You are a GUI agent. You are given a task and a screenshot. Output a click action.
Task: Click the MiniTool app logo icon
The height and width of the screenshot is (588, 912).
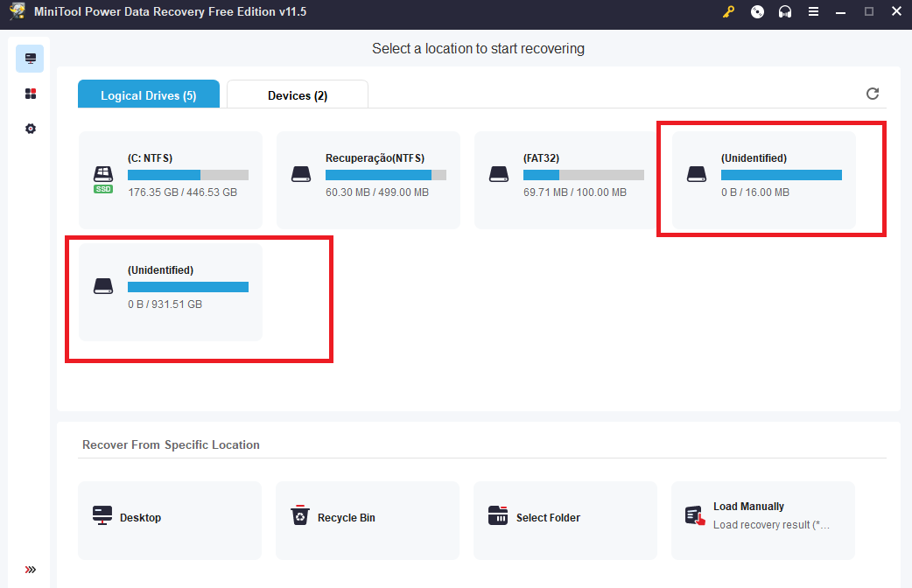[x=18, y=11]
